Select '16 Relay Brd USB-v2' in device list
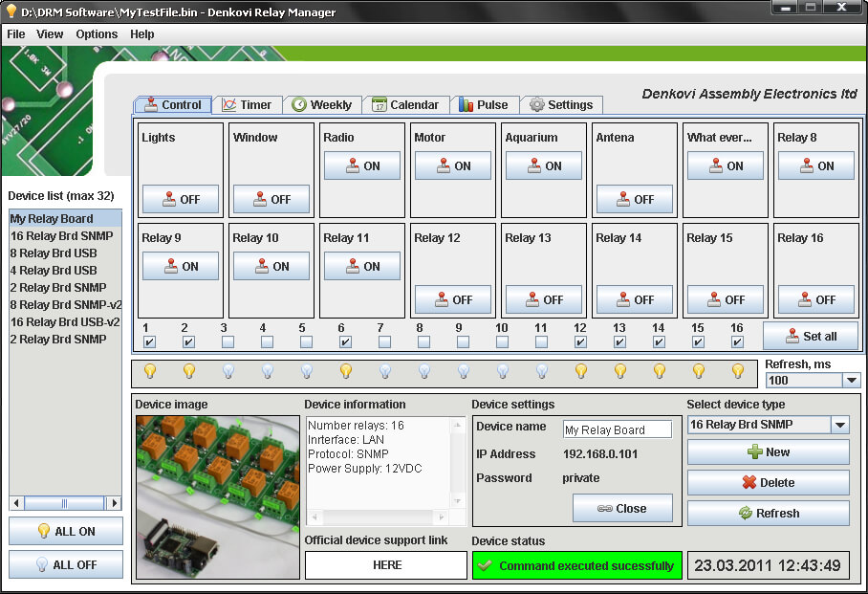This screenshot has height=594, width=868. click(65, 322)
